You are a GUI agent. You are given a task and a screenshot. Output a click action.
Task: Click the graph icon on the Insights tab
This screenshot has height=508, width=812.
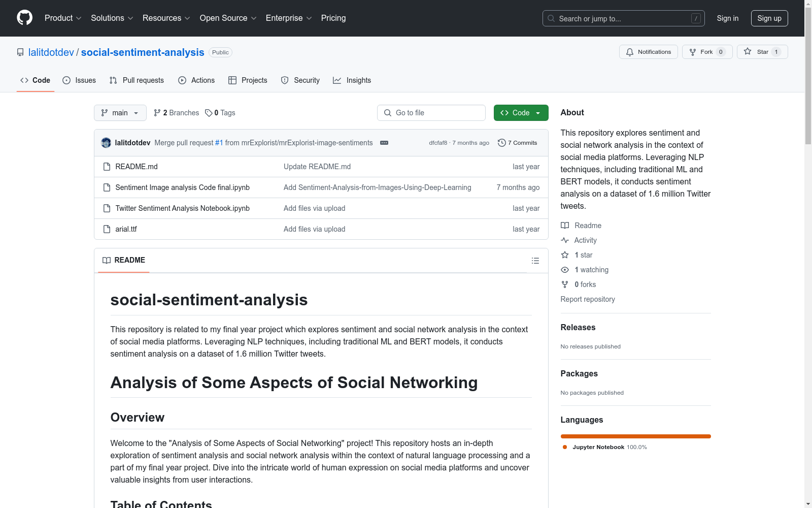click(x=337, y=80)
